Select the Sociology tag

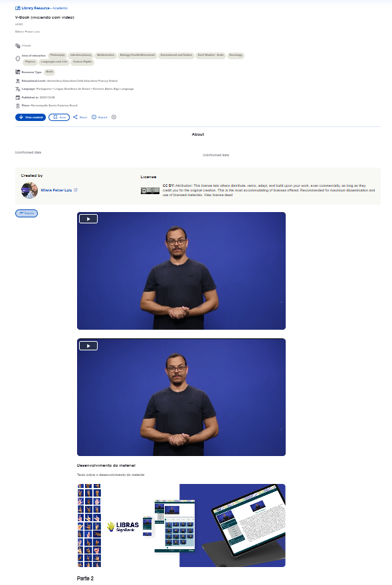tap(236, 55)
